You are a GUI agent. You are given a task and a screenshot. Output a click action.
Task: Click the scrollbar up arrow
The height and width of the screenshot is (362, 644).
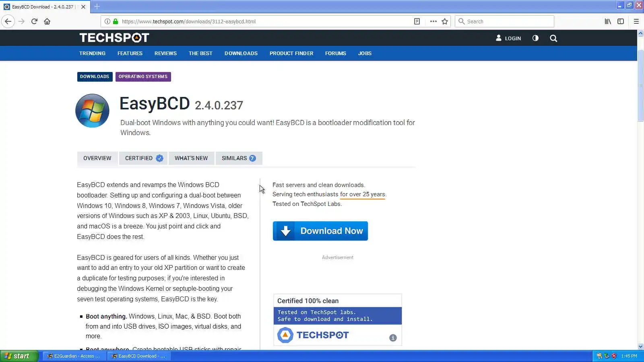(640, 33)
